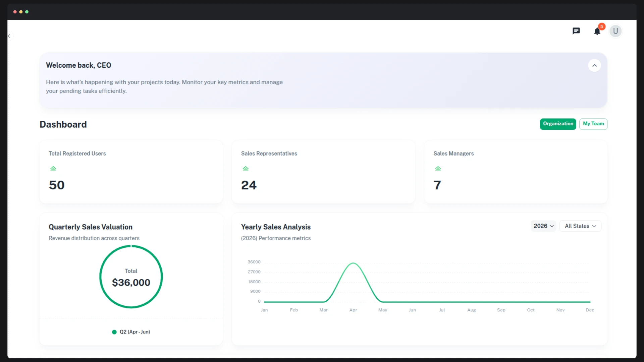Click the 50 registered users value
The height and width of the screenshot is (362, 644).
(57, 185)
